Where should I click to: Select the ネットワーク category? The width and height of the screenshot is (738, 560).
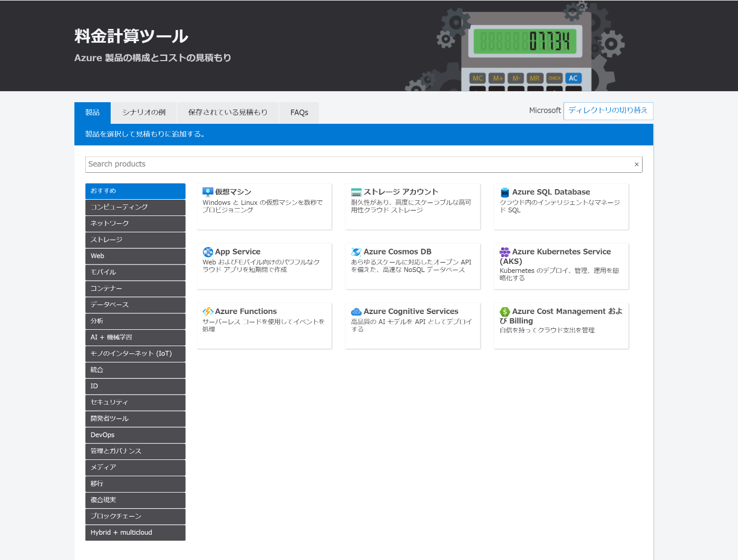[135, 223]
